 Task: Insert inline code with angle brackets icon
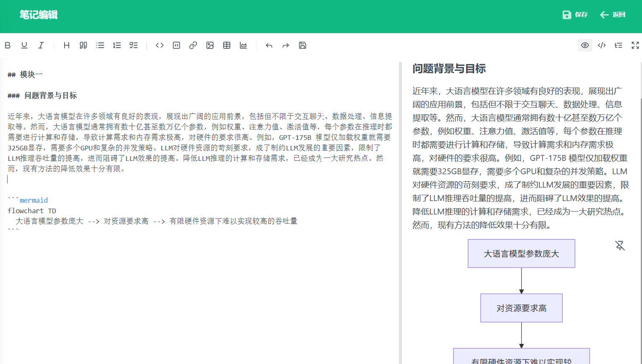click(160, 45)
